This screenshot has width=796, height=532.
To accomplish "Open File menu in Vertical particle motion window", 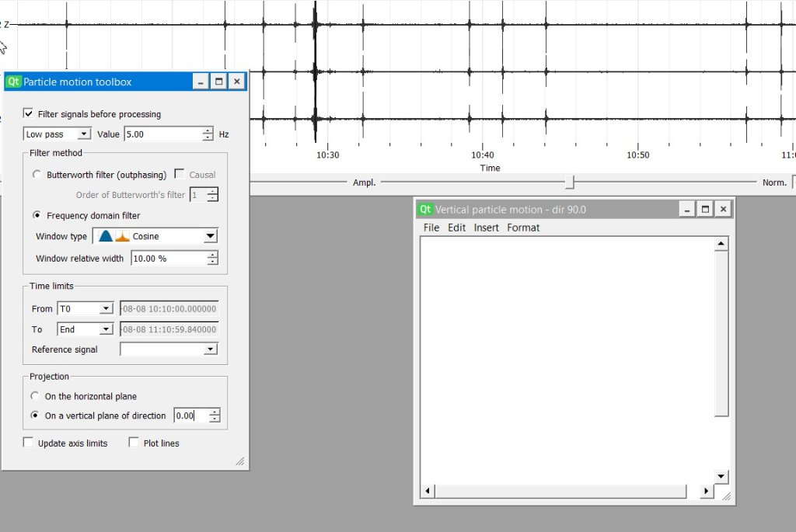I will click(x=431, y=228).
